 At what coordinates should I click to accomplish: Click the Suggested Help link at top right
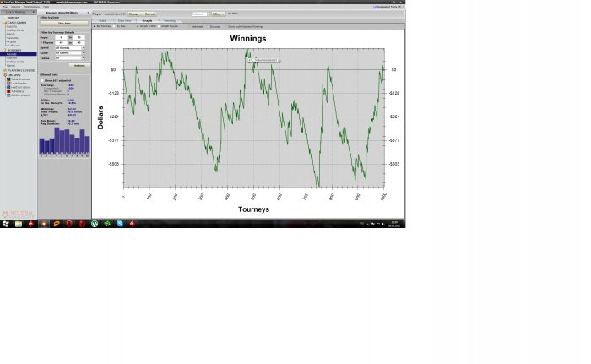click(x=388, y=7)
